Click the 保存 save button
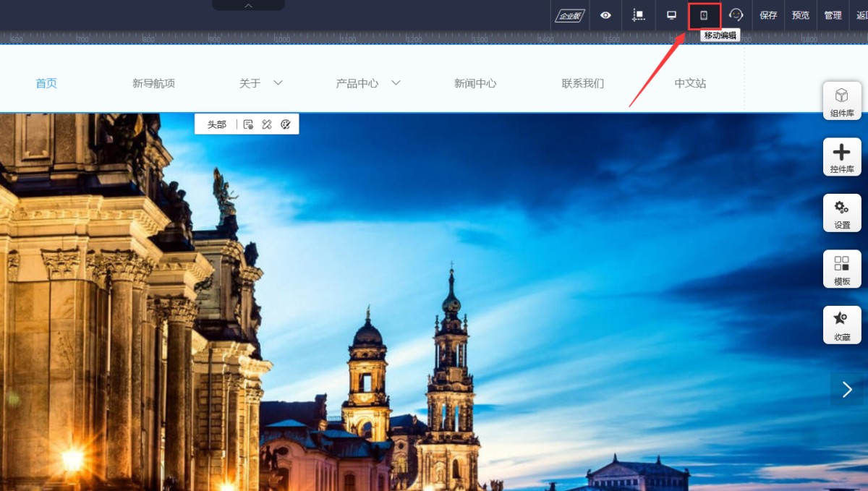Screen dimensions: 868x491 pyautogui.click(x=768, y=15)
